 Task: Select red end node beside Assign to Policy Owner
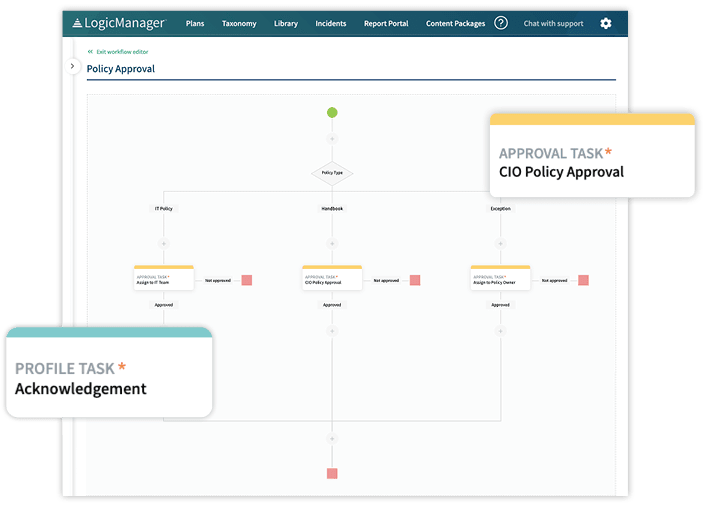[583, 280]
